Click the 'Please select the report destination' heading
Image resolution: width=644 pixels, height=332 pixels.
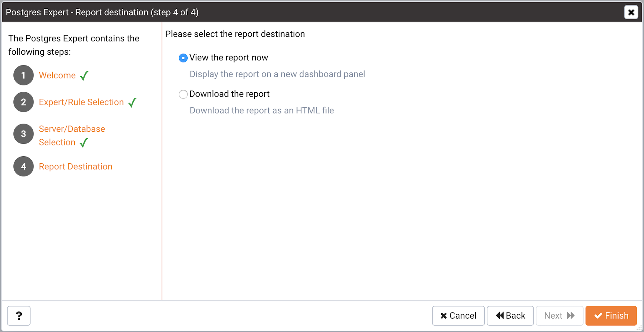point(235,34)
